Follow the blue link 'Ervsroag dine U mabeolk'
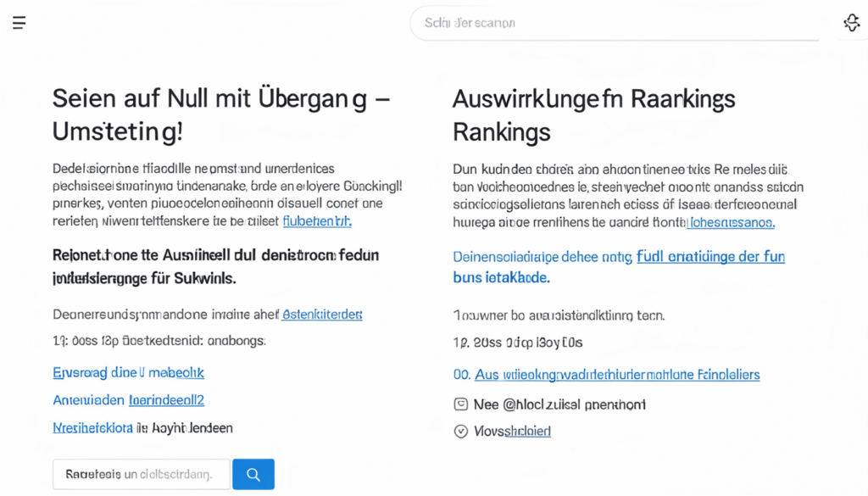 tap(128, 372)
